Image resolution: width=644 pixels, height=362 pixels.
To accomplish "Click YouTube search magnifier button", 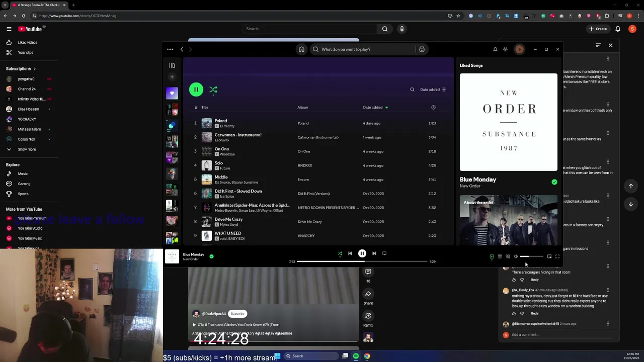I will (385, 29).
